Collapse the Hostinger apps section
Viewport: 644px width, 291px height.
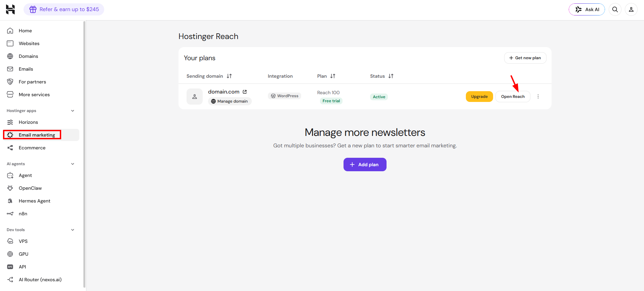pos(73,111)
